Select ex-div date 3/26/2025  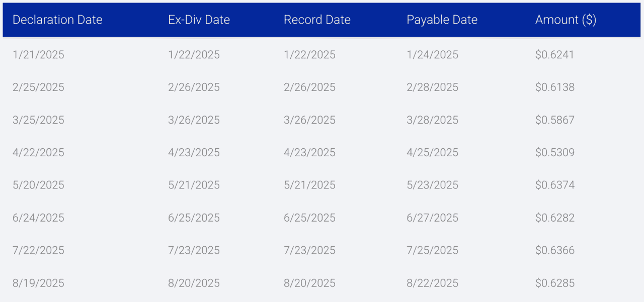(x=194, y=120)
